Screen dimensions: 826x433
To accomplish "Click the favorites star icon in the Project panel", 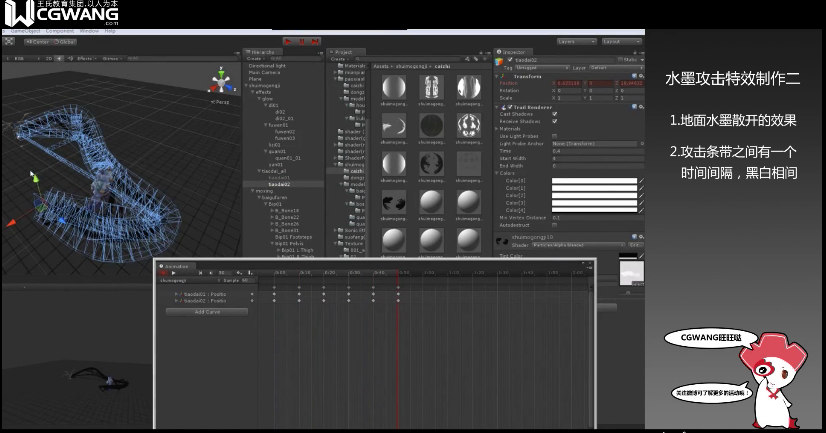I will [484, 59].
